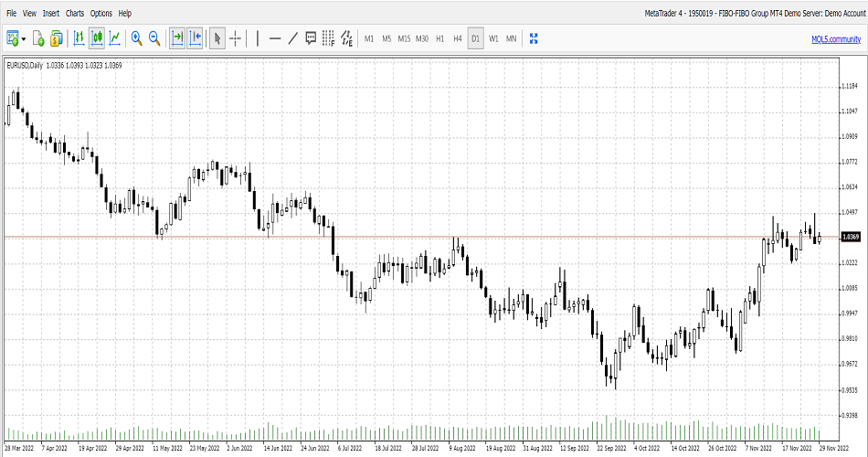Switch to line chart display

pos(115,38)
